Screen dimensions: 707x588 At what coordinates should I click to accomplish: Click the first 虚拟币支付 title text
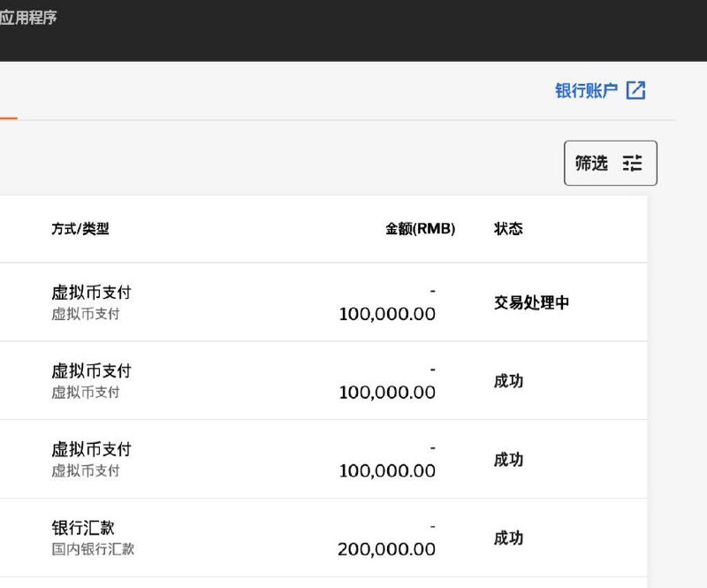coord(90,292)
